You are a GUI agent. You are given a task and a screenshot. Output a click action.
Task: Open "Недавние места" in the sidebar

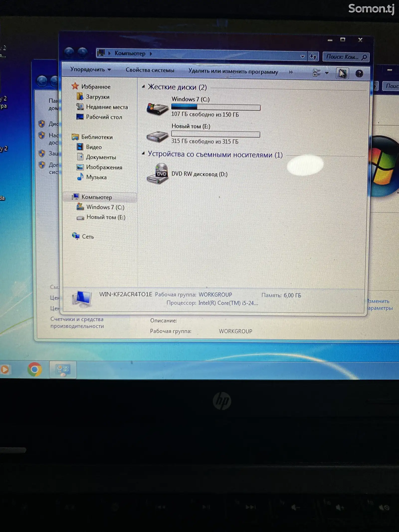tap(107, 107)
